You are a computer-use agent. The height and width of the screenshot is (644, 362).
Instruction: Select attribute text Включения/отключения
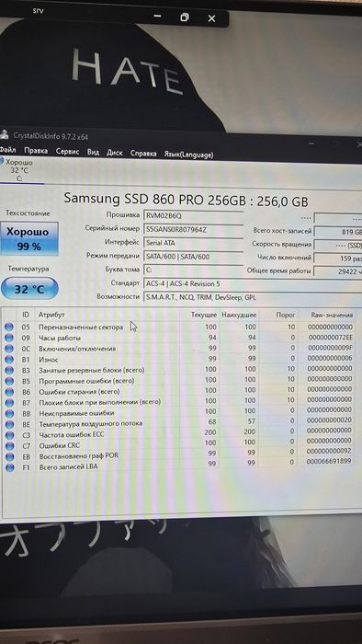point(77,349)
